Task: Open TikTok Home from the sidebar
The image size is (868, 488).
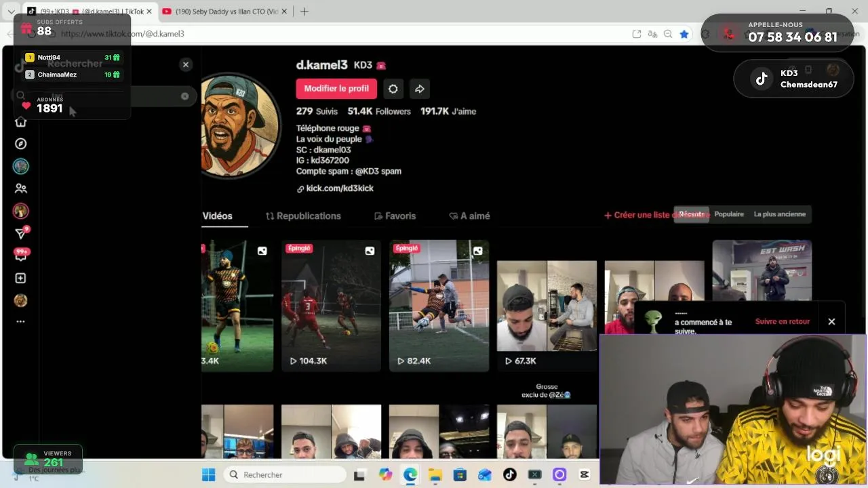Action: point(21,122)
